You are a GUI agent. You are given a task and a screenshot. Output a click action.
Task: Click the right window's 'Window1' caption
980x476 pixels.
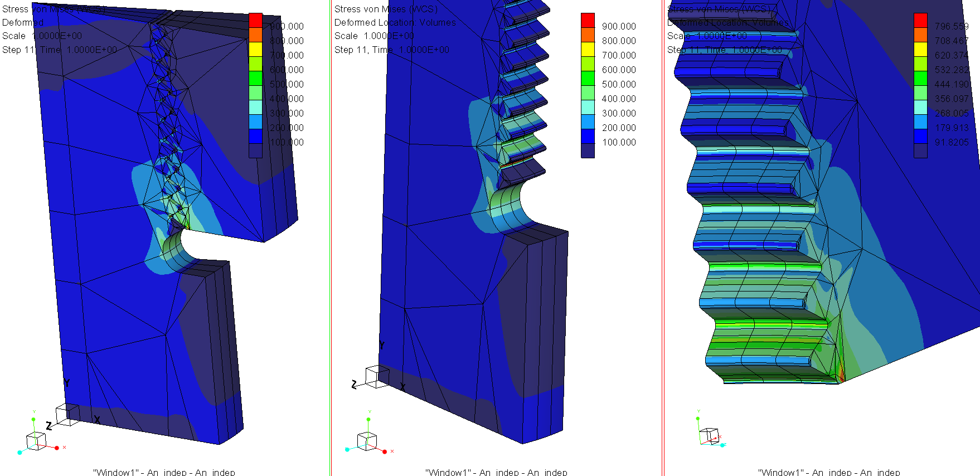[829, 472]
